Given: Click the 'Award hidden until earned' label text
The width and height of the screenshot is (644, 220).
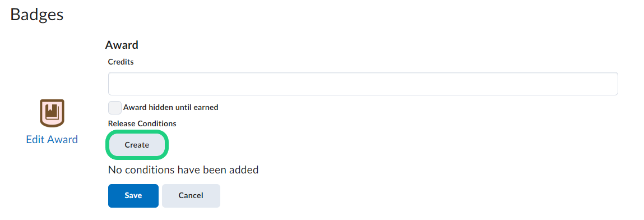Looking at the screenshot, I should 170,107.
